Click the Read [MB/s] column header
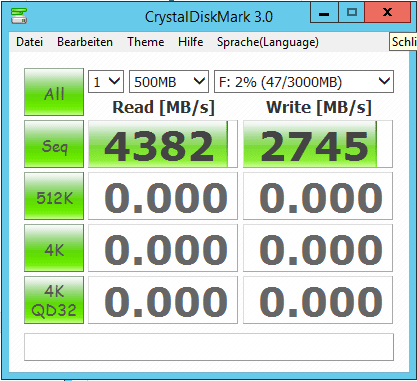Image resolution: width=417 pixels, height=381 pixels. coord(163,107)
